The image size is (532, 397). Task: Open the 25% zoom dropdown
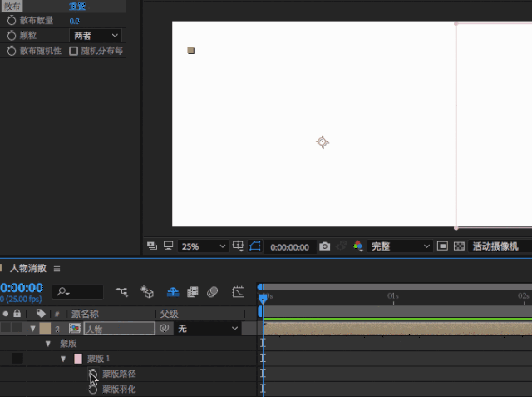pyautogui.click(x=204, y=247)
